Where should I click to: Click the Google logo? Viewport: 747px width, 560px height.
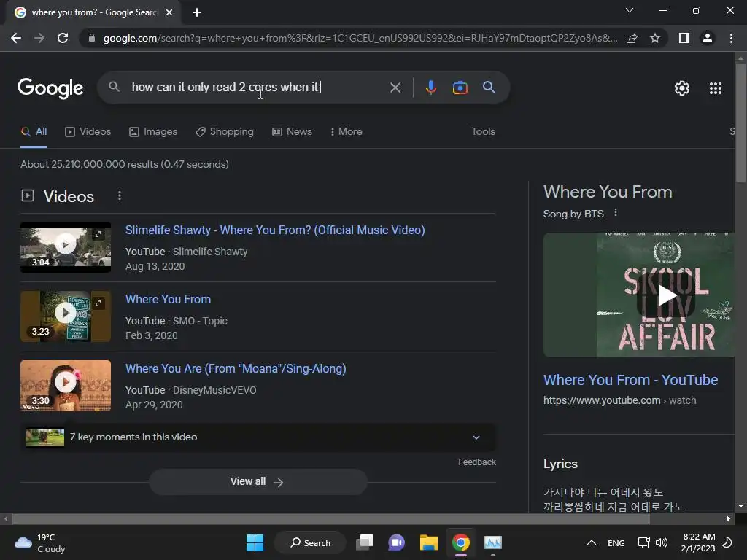click(50, 88)
